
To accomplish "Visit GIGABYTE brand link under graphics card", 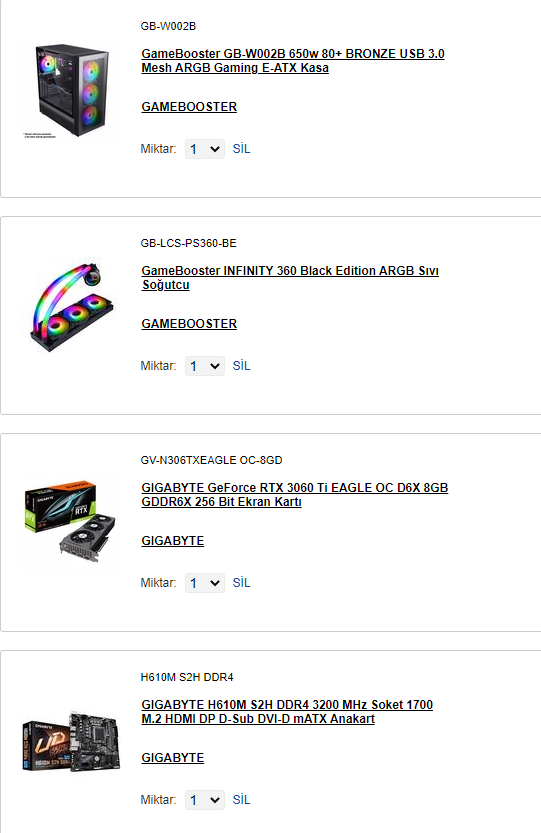I will coord(173,541).
